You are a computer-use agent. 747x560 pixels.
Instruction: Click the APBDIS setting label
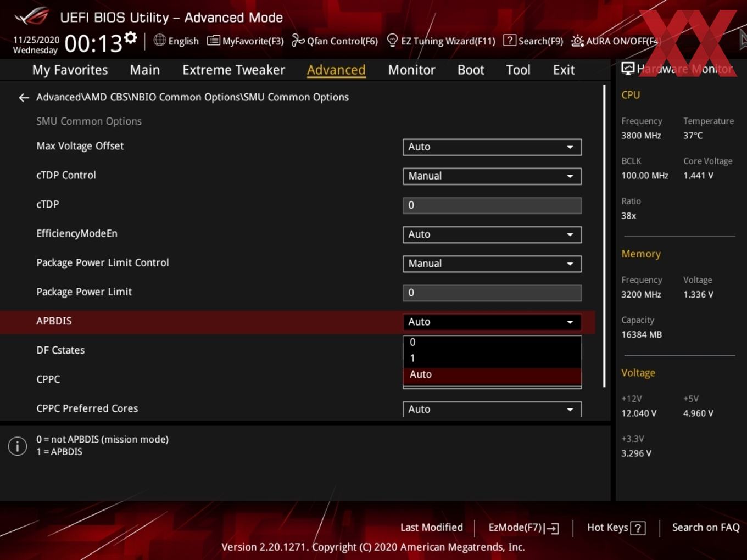pyautogui.click(x=54, y=321)
